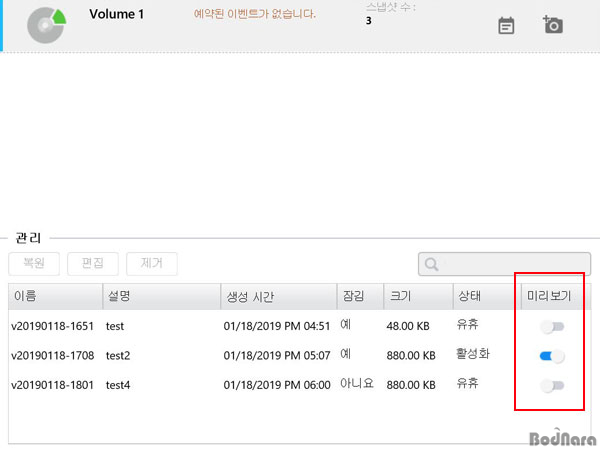This screenshot has width=600, height=449.
Task: Open the snapshot schedule calendar icon
Action: (506, 26)
